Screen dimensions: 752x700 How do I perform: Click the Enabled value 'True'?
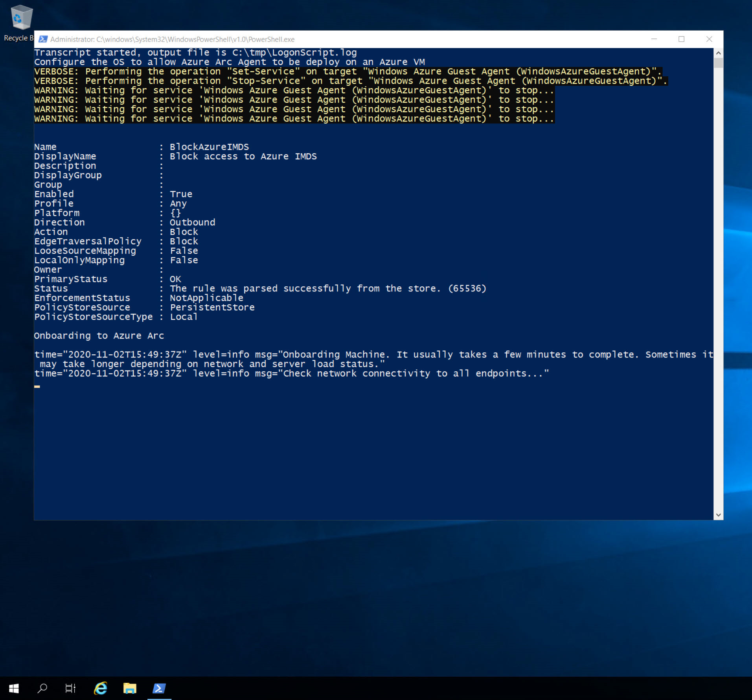181,194
